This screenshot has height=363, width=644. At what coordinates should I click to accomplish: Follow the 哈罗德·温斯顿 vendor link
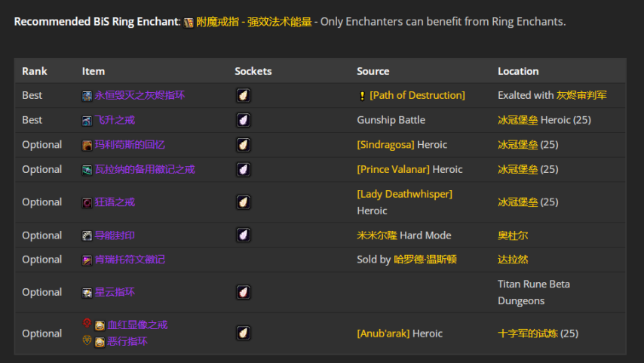click(425, 260)
